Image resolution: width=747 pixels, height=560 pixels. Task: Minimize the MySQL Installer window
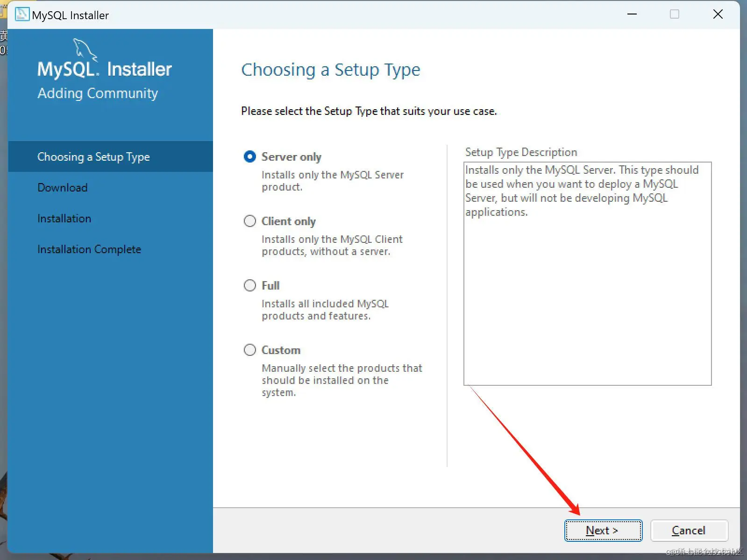[x=632, y=14]
